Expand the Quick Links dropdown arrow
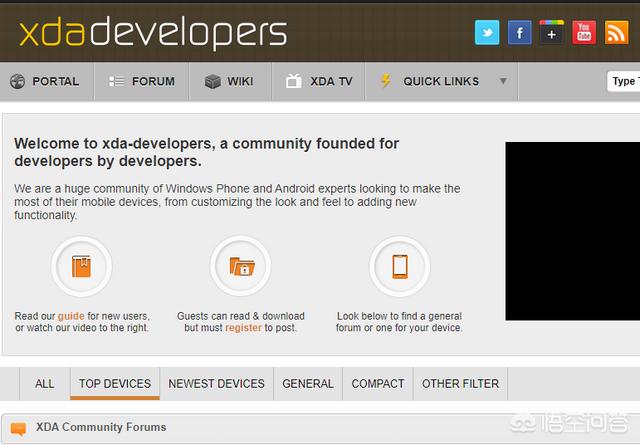 (503, 81)
